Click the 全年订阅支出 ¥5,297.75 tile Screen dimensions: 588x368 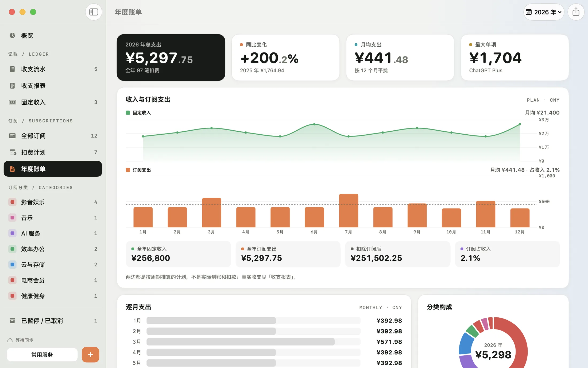point(288,254)
